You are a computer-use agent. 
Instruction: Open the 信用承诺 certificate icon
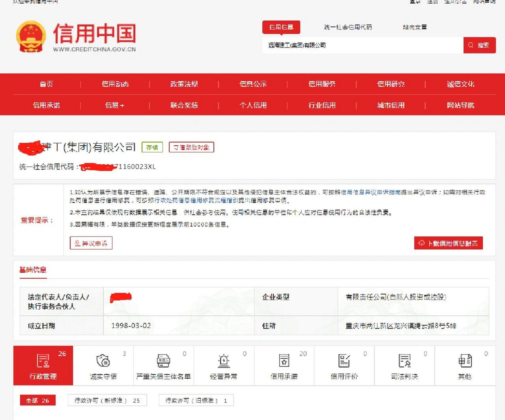(x=284, y=361)
